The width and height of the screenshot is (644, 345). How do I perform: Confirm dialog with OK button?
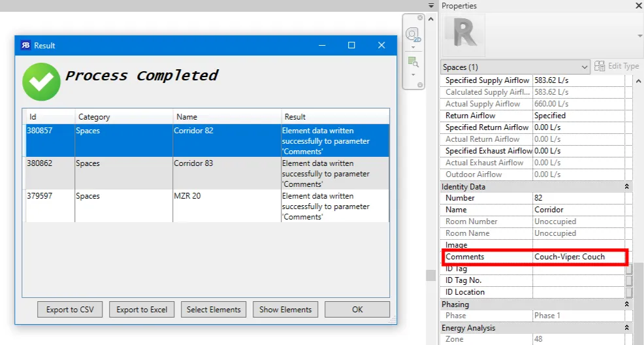(357, 310)
